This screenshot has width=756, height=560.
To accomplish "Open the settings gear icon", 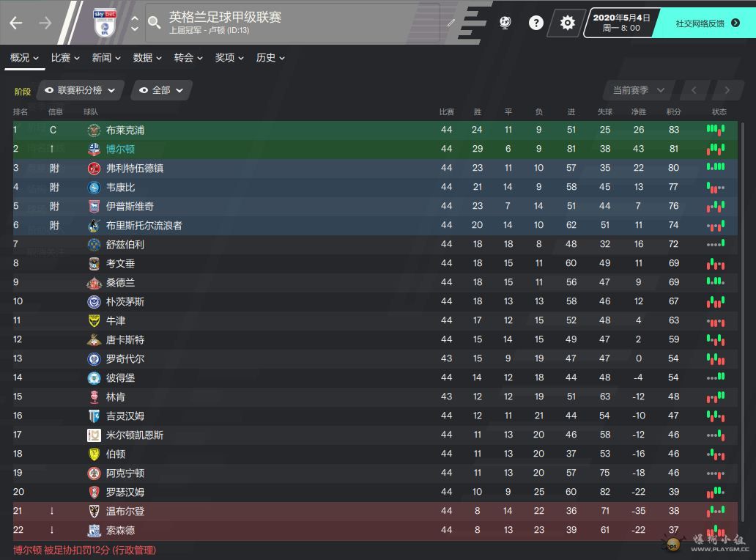I will pyautogui.click(x=568, y=23).
